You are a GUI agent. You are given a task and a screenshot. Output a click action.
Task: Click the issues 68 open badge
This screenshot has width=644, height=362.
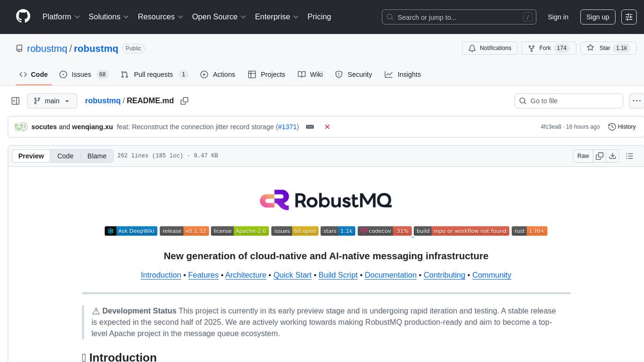click(x=295, y=231)
